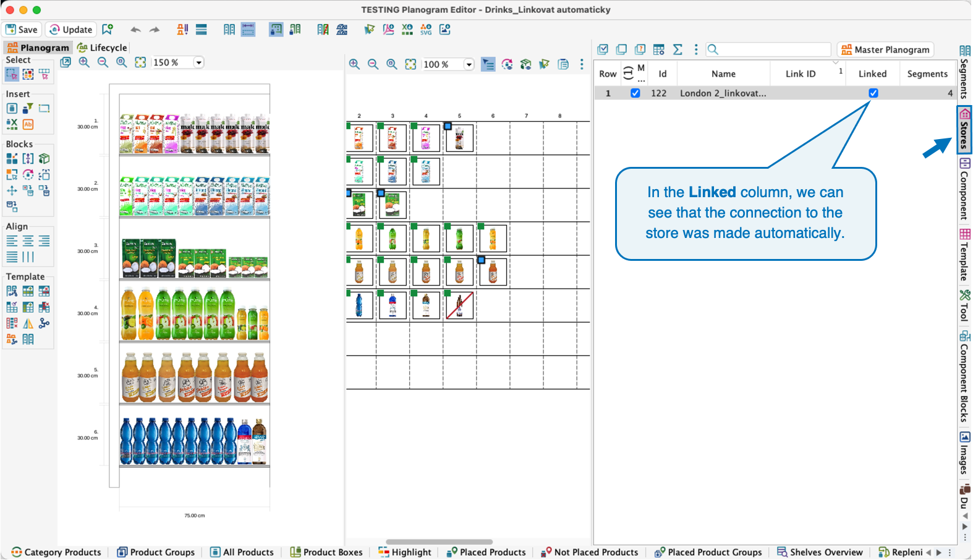The image size is (973, 560).
Task: Click the Update button
Action: (x=70, y=30)
